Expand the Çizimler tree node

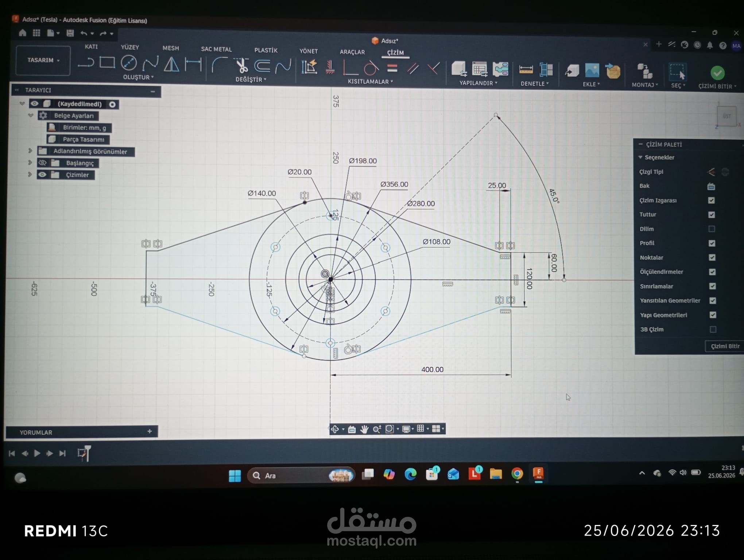[30, 174]
